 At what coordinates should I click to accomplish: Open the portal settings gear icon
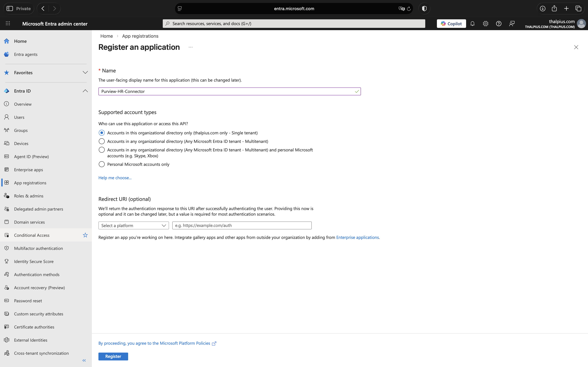pos(485,24)
